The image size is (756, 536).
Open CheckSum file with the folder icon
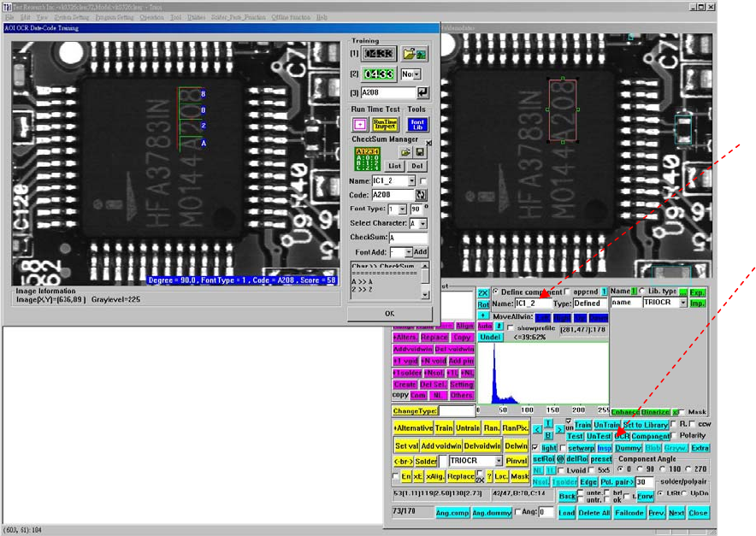click(405, 152)
